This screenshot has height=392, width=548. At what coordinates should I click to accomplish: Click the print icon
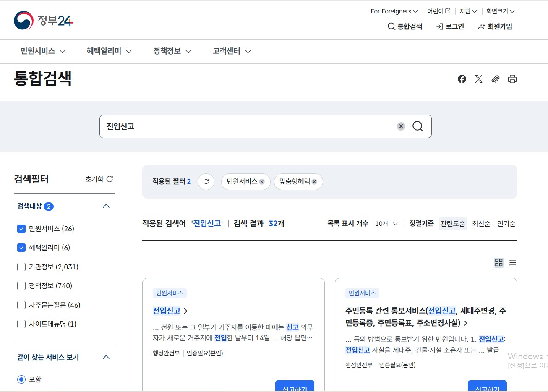(x=512, y=79)
